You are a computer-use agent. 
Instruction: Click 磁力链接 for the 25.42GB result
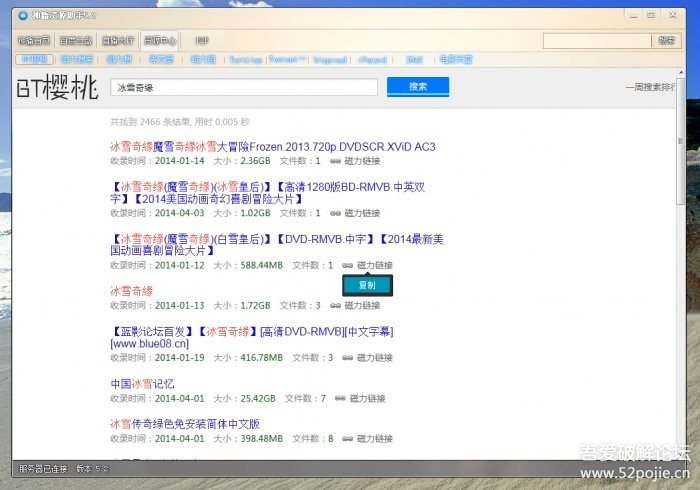(x=367, y=399)
